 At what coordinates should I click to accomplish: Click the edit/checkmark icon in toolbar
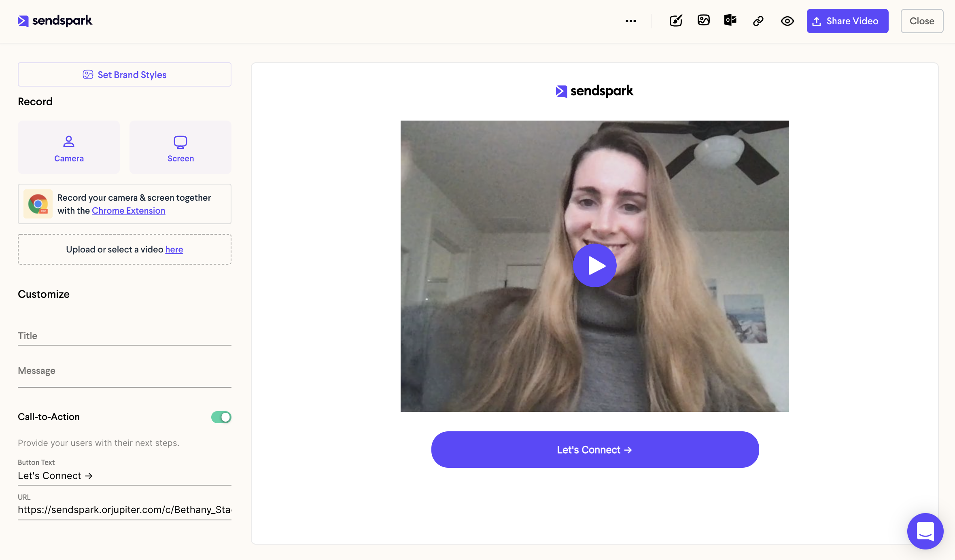click(x=676, y=21)
